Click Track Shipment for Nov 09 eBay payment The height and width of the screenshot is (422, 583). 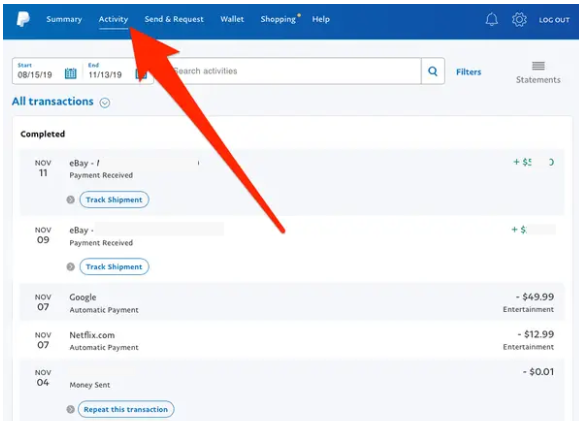[x=114, y=267]
